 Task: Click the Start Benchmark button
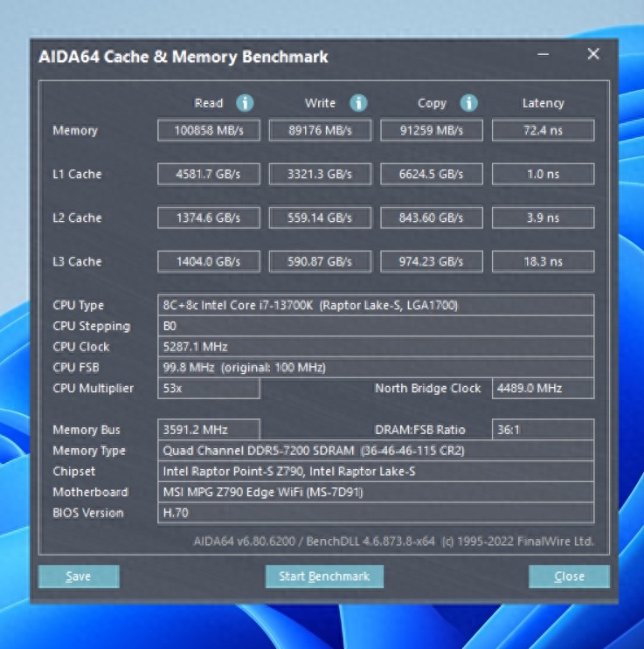pyautogui.click(x=324, y=577)
